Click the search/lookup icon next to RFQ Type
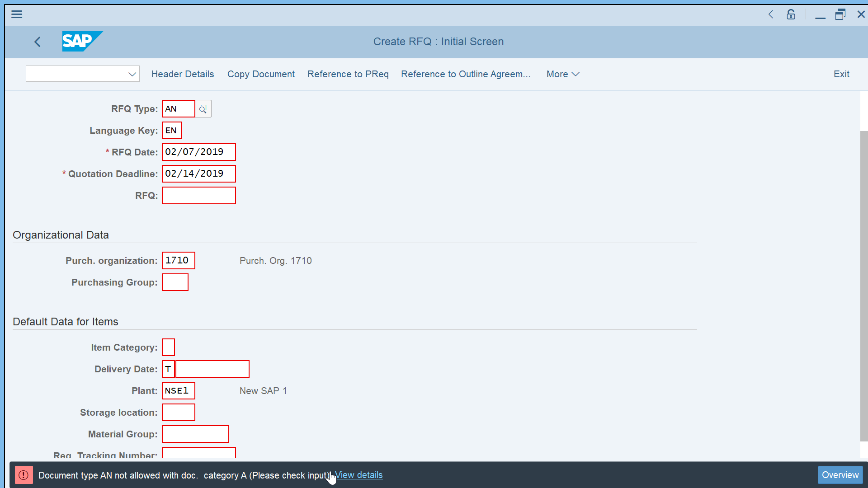 click(203, 108)
